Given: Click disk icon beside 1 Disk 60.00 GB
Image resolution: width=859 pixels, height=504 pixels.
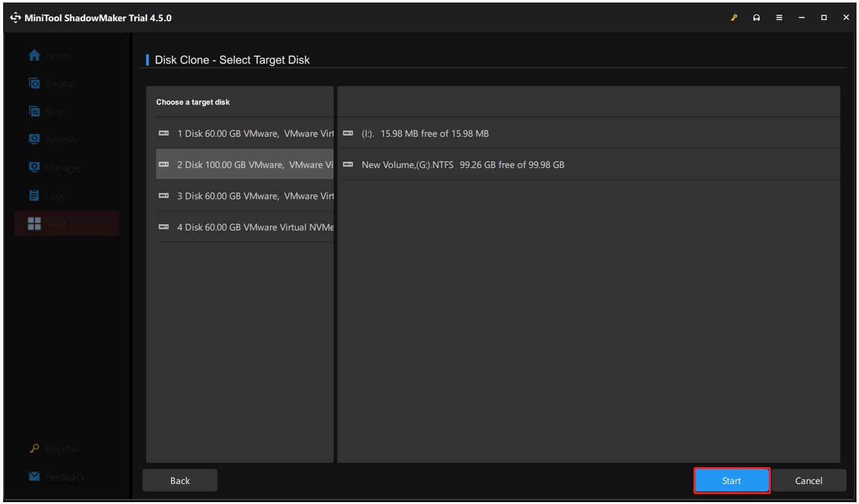Looking at the screenshot, I should coord(164,133).
